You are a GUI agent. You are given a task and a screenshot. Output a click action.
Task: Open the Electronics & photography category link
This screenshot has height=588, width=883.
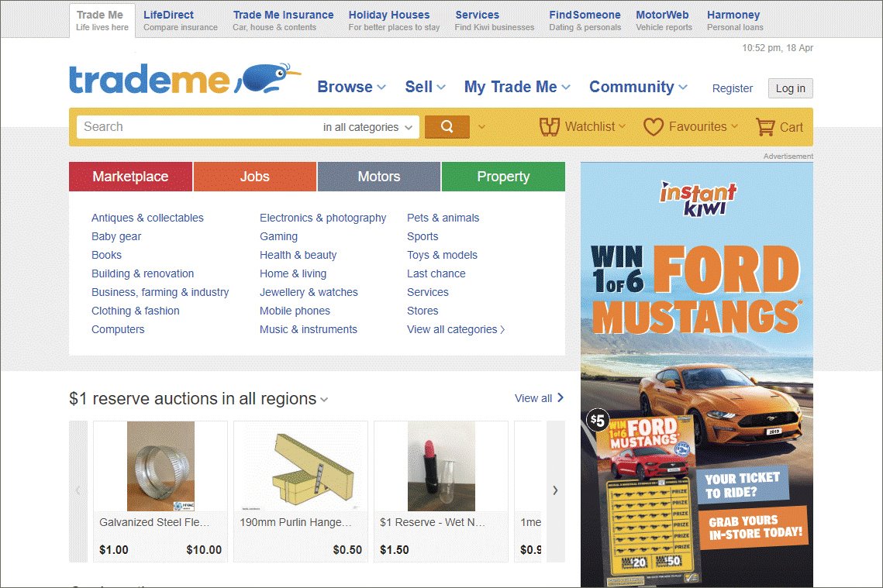[x=323, y=218]
